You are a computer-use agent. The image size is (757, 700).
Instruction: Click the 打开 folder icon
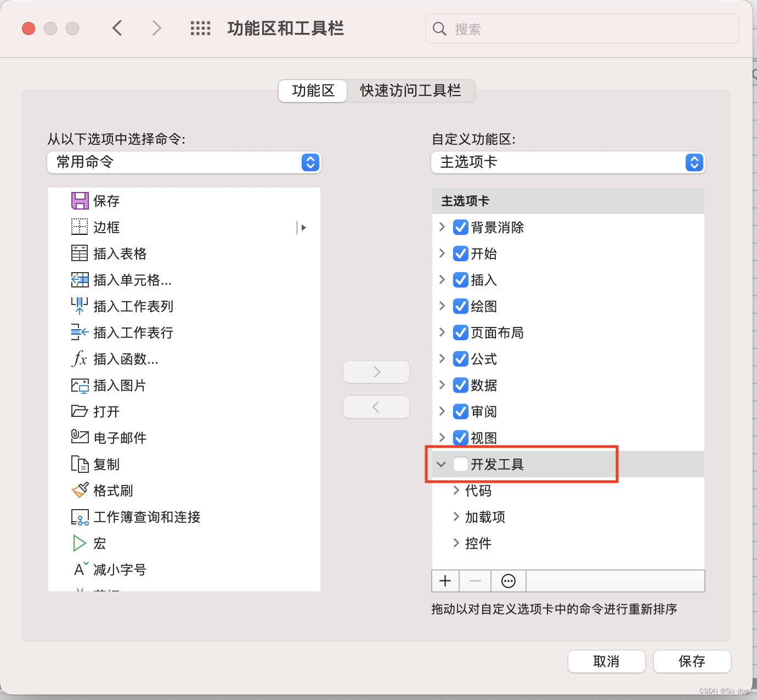80,411
